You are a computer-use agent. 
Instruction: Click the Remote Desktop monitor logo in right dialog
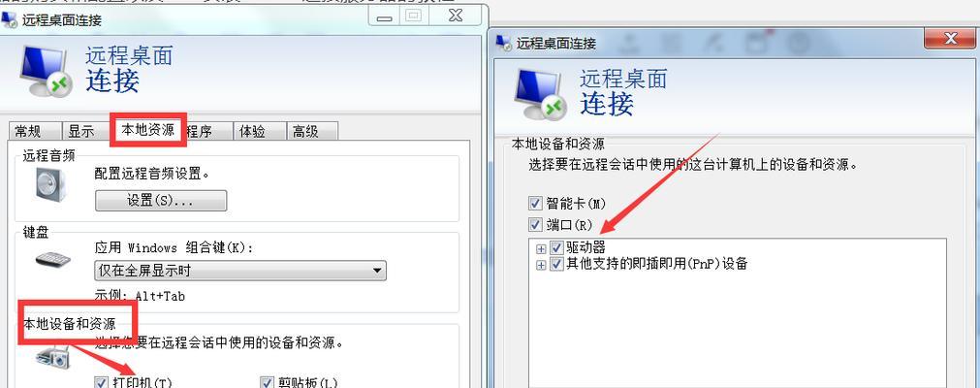539,94
